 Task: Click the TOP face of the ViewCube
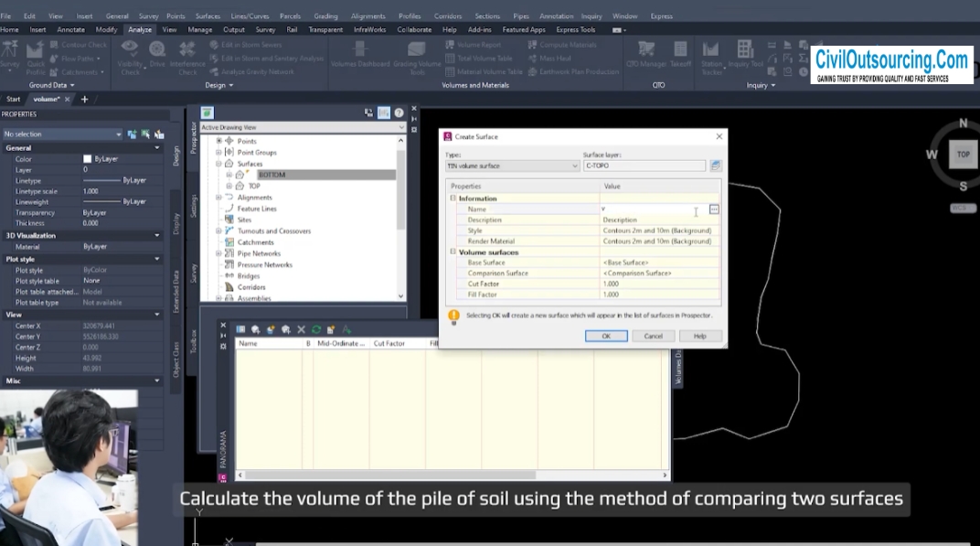964,155
